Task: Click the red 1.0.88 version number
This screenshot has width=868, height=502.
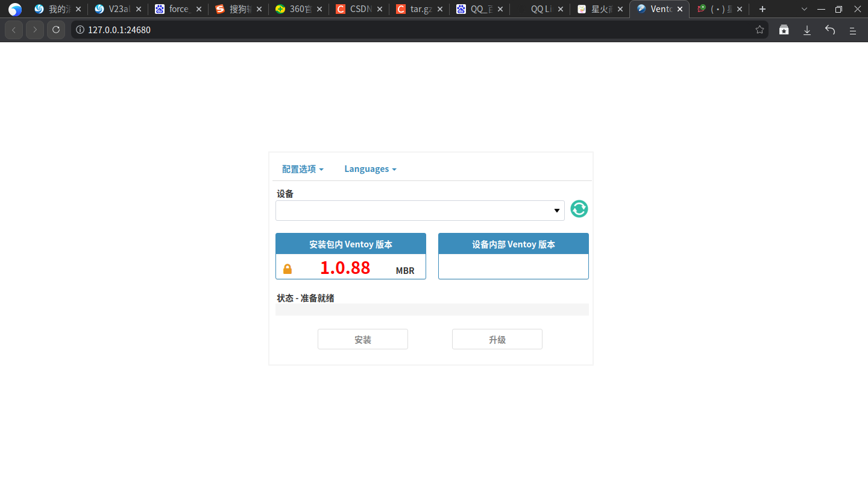Action: pyautogui.click(x=345, y=268)
